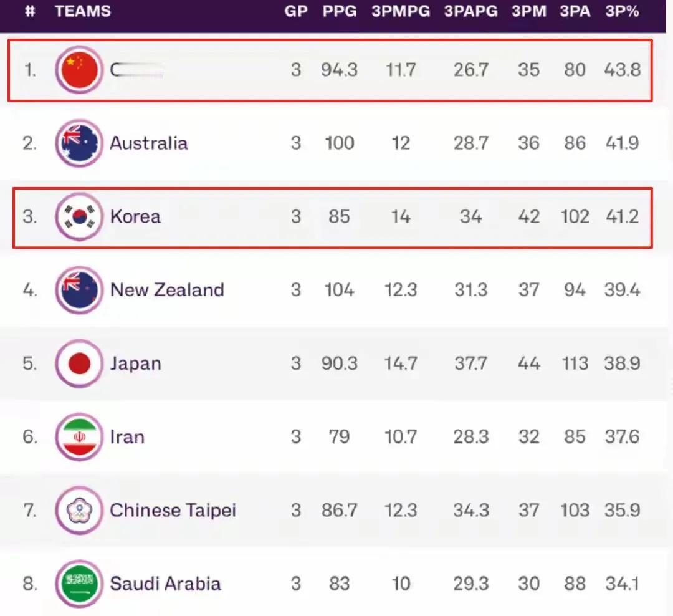The width and height of the screenshot is (673, 616).
Task: Click the China flag icon
Action: tap(79, 70)
